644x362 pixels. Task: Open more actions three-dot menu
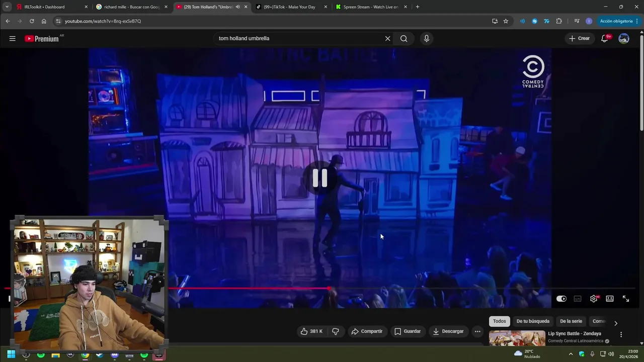(x=477, y=331)
